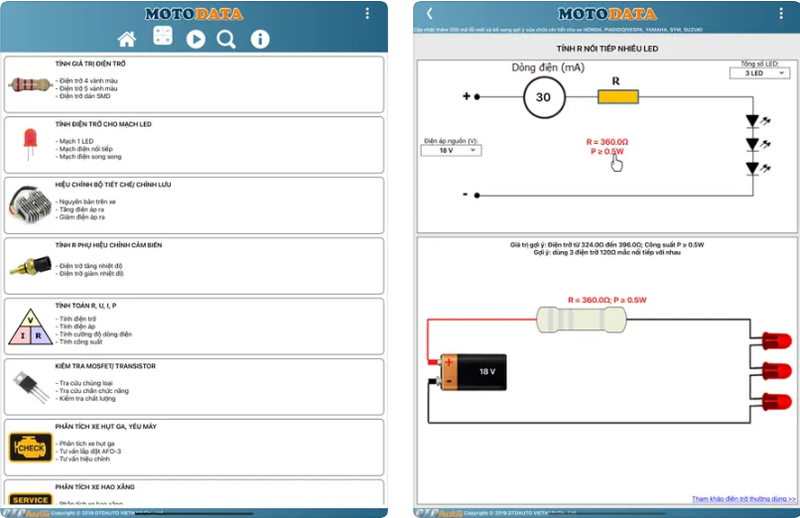Click the V-I-R triangle icon
The image size is (800, 518).
(30, 326)
